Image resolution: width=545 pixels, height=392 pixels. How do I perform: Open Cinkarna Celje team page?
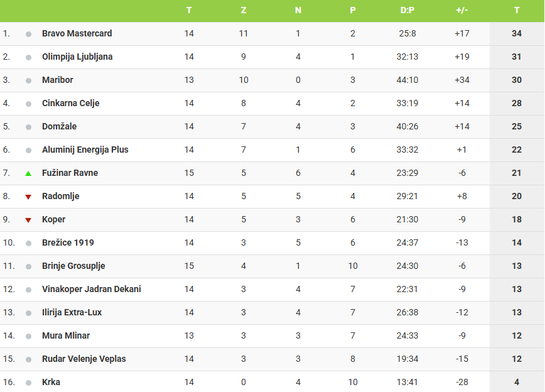coord(71,103)
